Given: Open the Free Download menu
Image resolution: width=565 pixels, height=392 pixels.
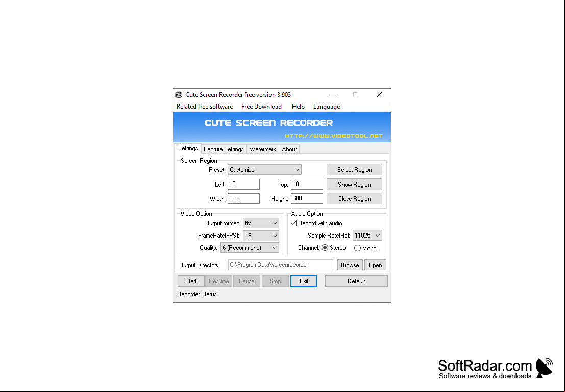Looking at the screenshot, I should 262,107.
